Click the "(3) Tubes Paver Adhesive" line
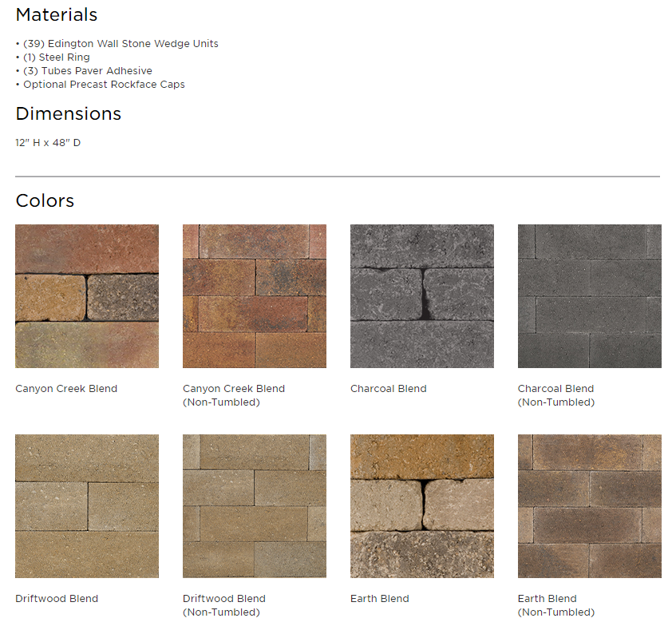Screen dimensions: 672x630 coord(84,71)
